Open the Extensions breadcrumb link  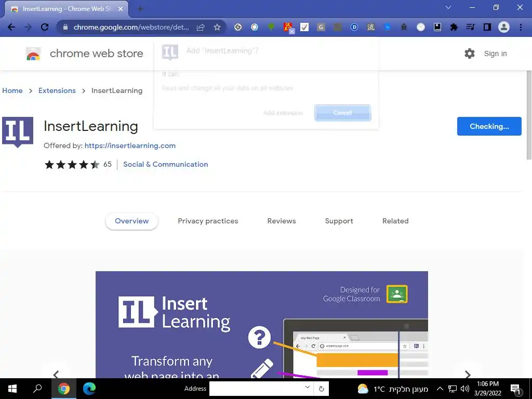[x=57, y=90]
